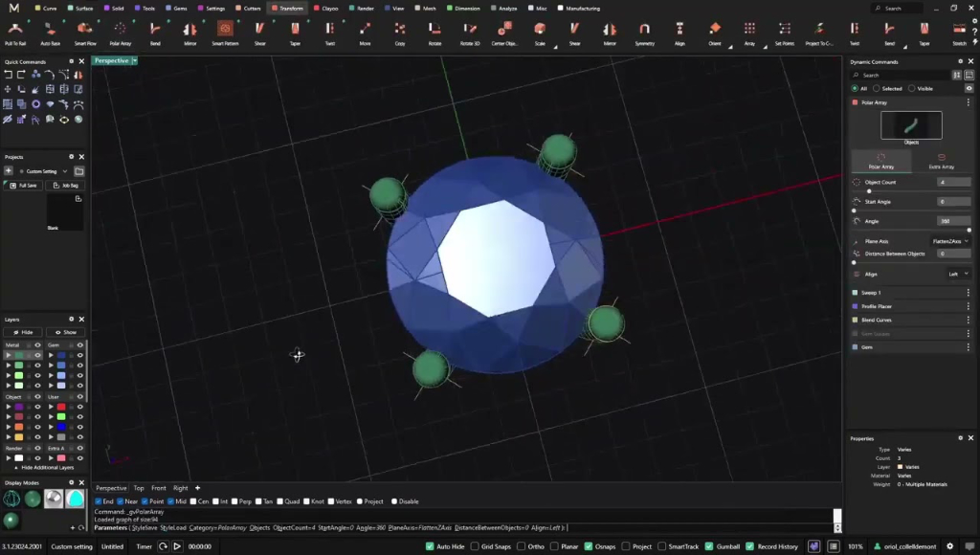The height and width of the screenshot is (555, 980).
Task: Select the Smart Pattern tool
Action: [225, 33]
